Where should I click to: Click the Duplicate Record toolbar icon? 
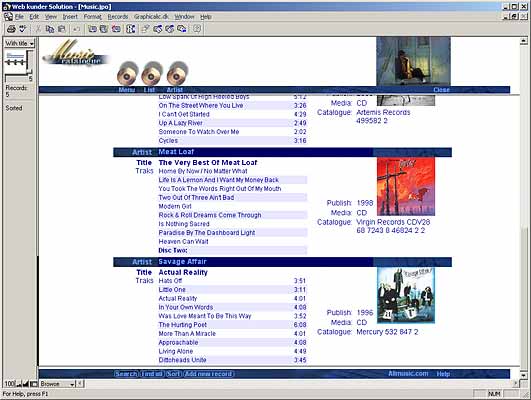point(104,29)
